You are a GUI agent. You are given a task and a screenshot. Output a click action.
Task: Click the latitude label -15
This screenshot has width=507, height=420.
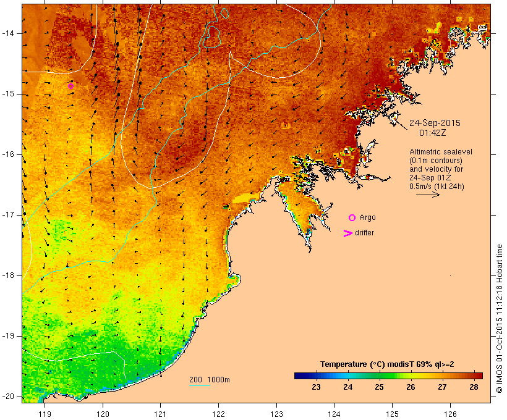pos(8,94)
